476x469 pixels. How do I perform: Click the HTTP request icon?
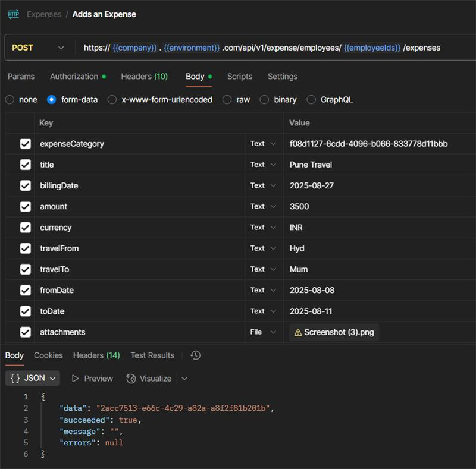[13, 14]
